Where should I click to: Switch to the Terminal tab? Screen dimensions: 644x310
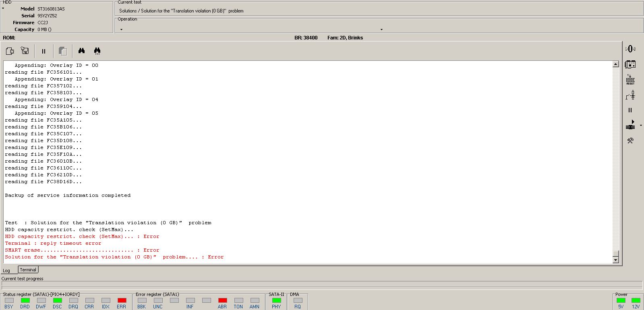tap(28, 270)
